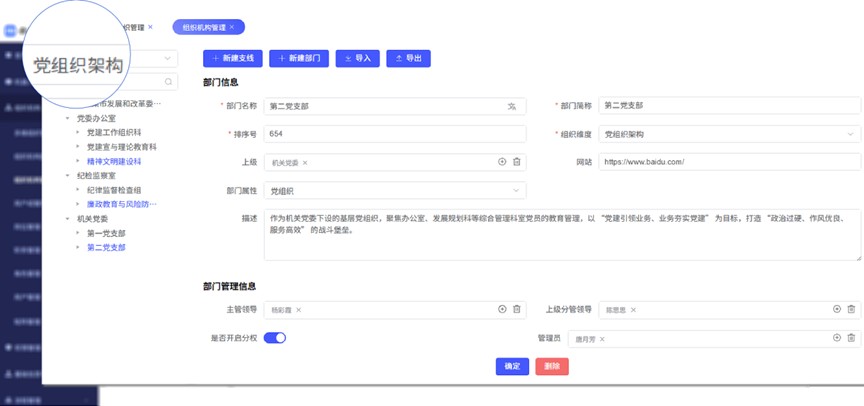864x406 pixels.
Task: Collapse the 党委办公室 tree node
Action: 67,118
